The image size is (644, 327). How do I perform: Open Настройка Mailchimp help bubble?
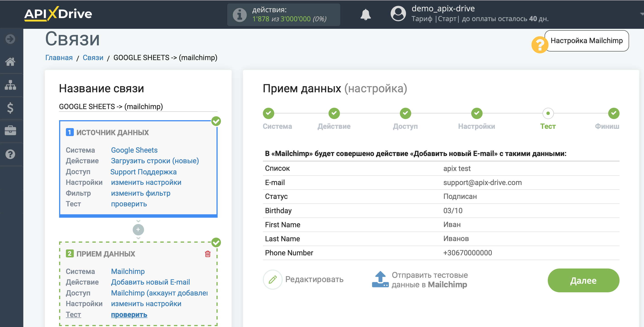click(586, 41)
